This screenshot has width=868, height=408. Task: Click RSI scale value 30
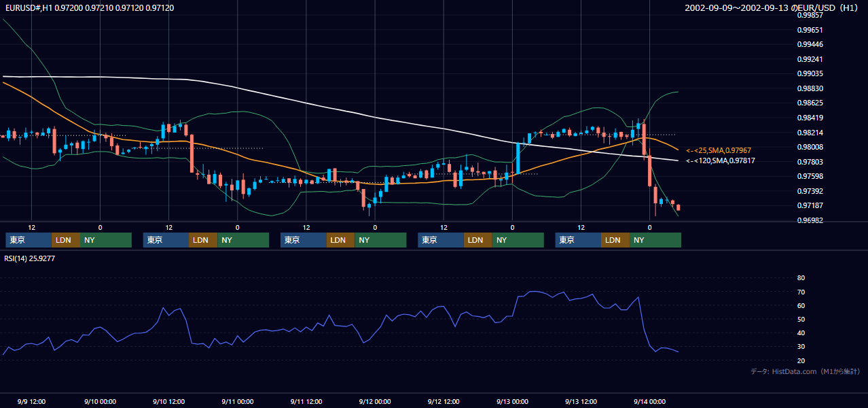click(801, 347)
